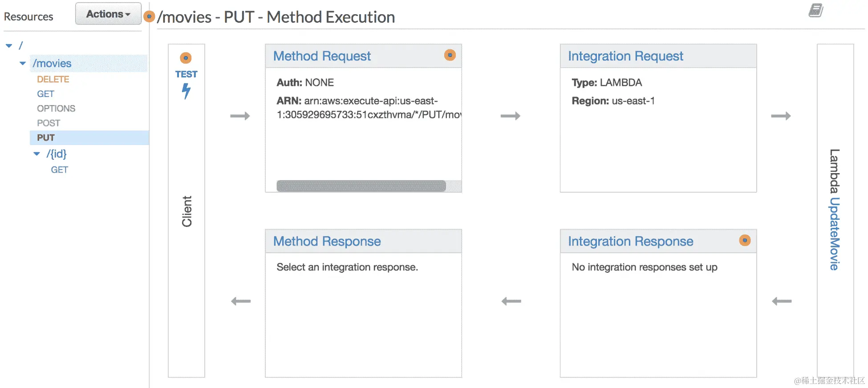
Task: Open the documentation book icon
Action: (x=815, y=10)
